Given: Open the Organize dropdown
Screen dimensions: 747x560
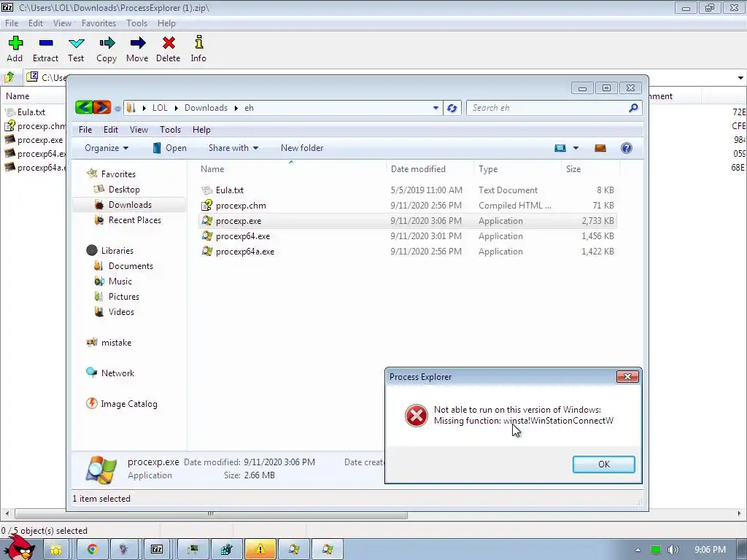Looking at the screenshot, I should (x=107, y=148).
